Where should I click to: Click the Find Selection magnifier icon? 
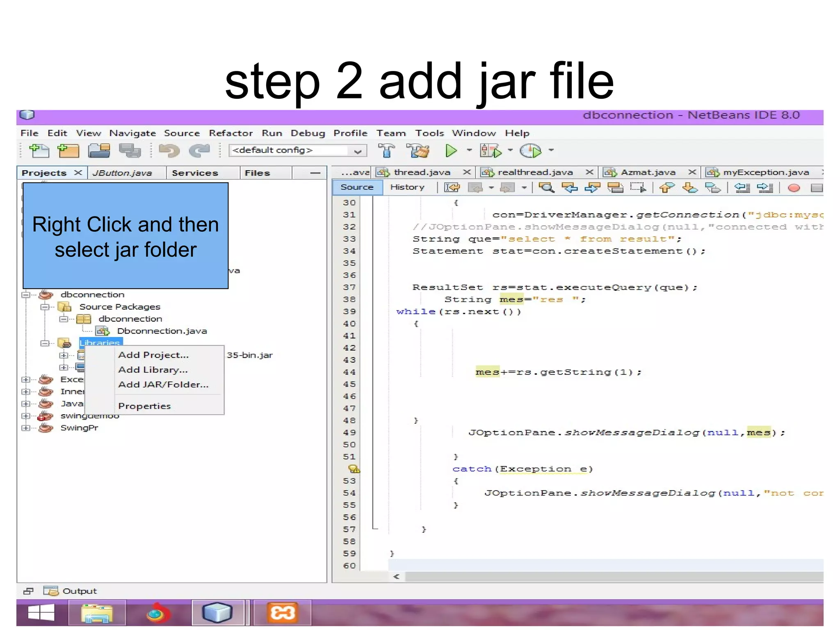[x=546, y=188]
